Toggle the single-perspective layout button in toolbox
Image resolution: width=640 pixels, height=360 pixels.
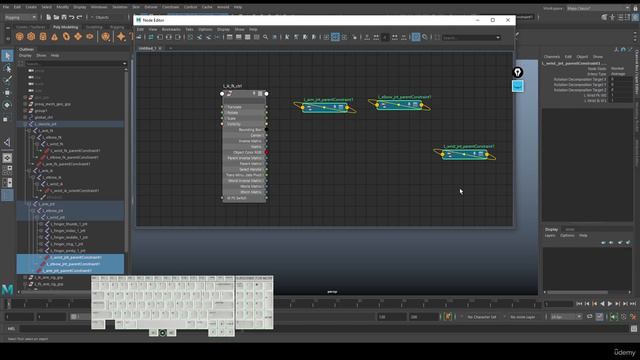[x=7, y=158]
